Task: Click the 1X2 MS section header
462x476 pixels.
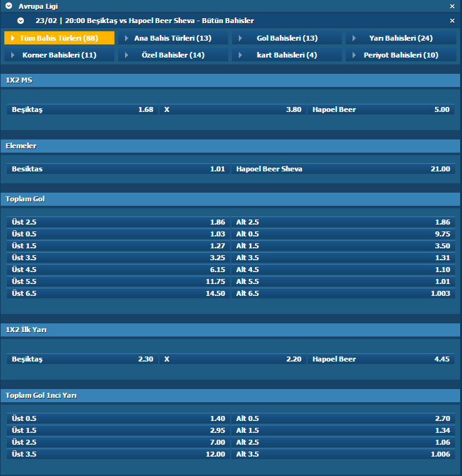Action: pyautogui.click(x=231, y=80)
